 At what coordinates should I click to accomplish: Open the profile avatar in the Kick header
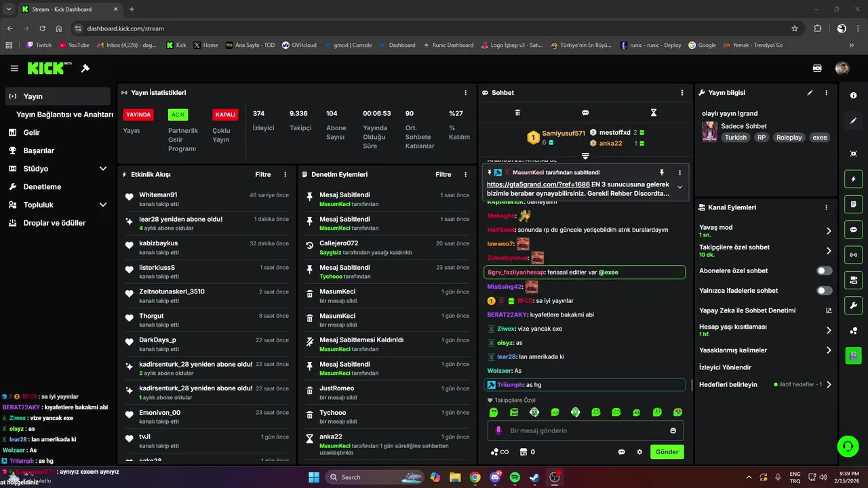[x=842, y=68]
